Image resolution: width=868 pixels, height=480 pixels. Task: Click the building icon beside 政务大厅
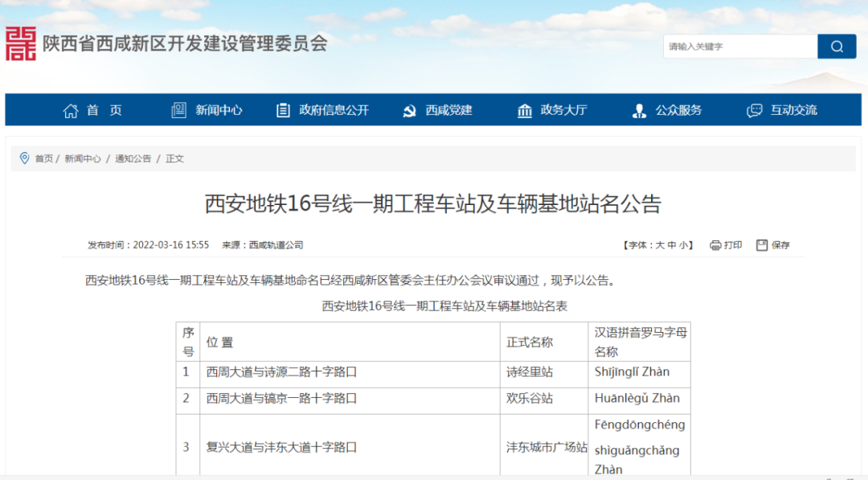point(526,110)
